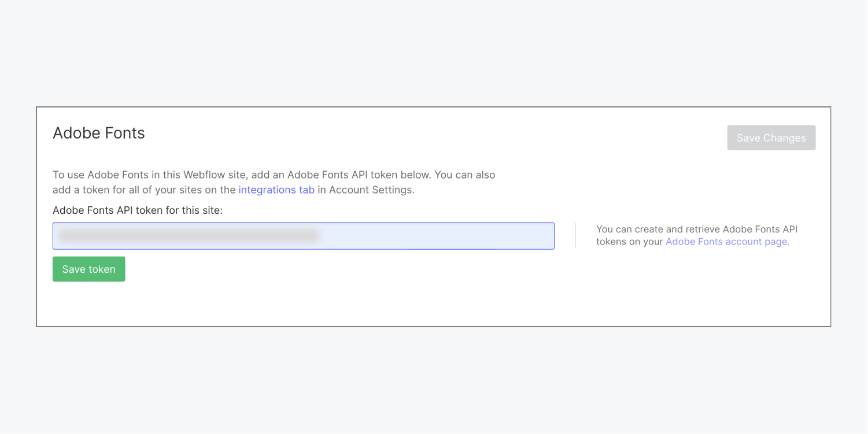Select the Adobe Fonts section heading
Image resolution: width=868 pixels, height=434 pixels.
pos(99,133)
